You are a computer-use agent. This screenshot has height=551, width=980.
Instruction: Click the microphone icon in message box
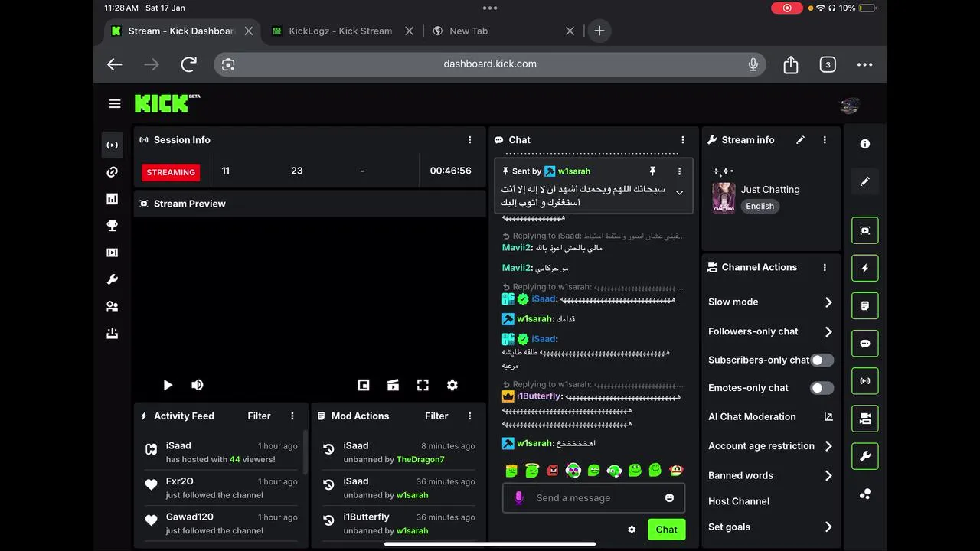pos(518,497)
